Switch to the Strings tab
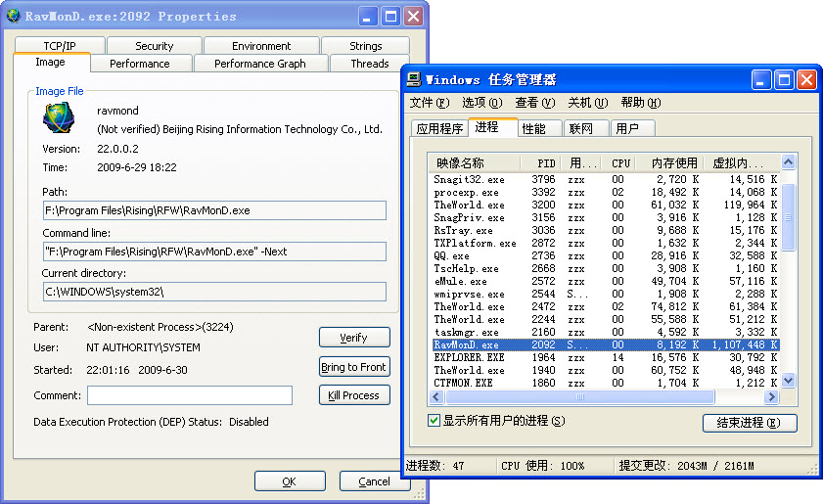This screenshot has width=823, height=504. click(x=365, y=46)
